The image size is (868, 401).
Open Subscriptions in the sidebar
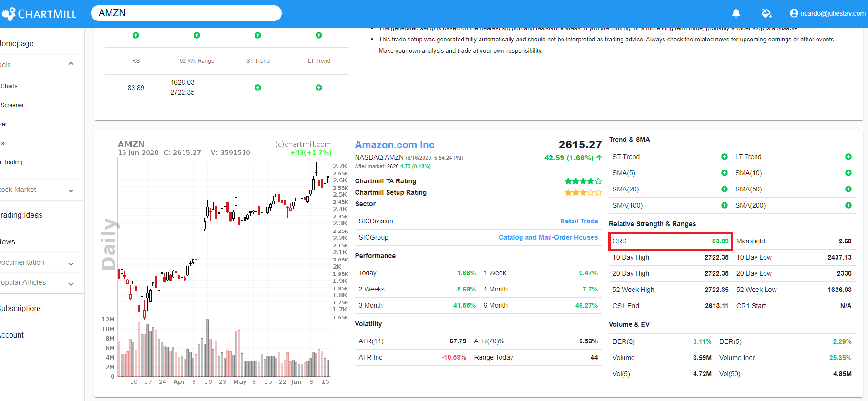point(21,309)
